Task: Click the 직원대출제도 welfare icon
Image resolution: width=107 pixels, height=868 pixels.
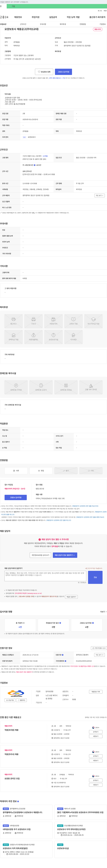Action: click(33, 337)
